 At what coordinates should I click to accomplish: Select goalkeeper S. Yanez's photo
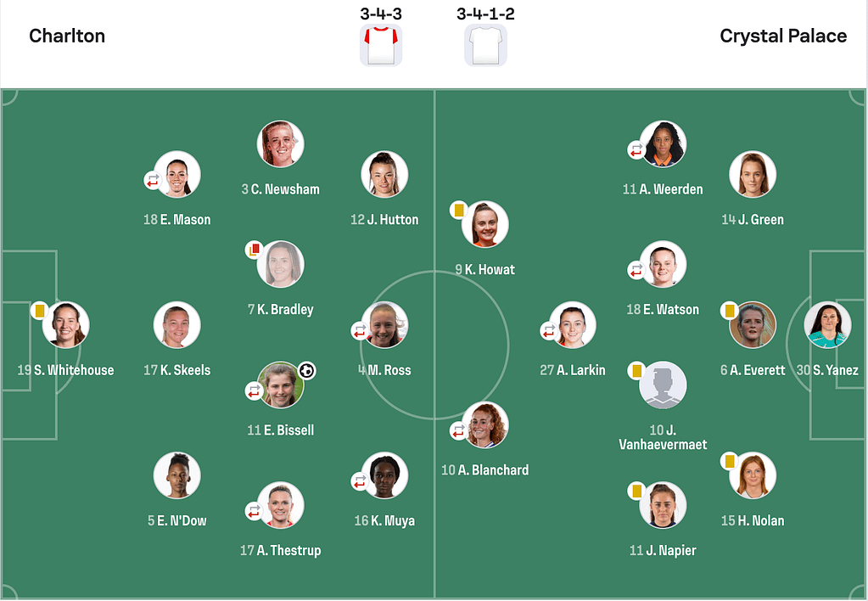click(x=827, y=325)
